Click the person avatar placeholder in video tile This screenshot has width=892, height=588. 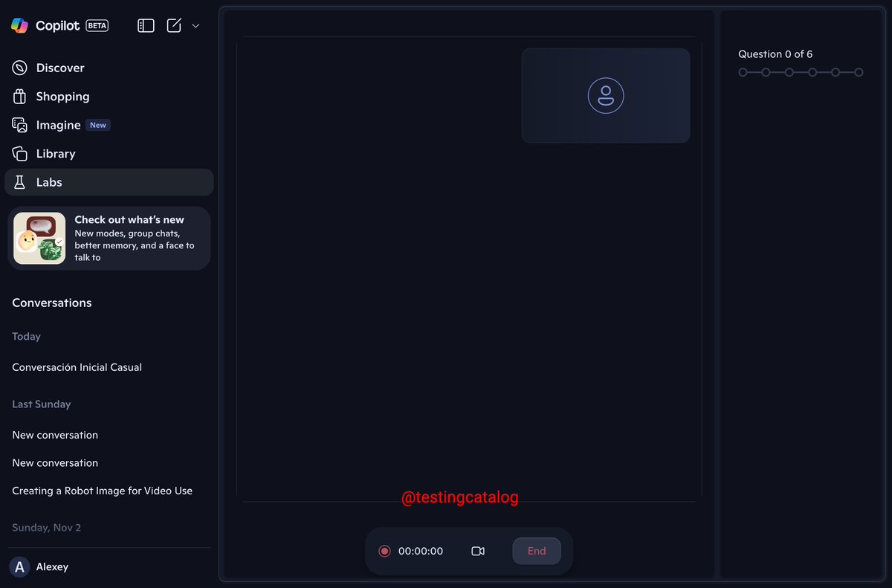606,95
